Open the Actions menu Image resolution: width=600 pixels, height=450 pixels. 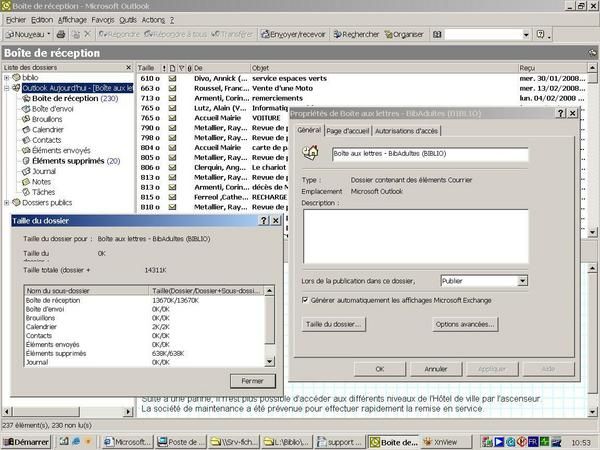153,20
